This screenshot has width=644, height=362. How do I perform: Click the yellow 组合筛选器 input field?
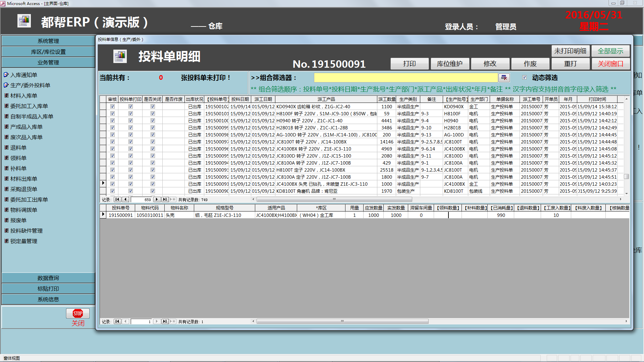tap(406, 77)
